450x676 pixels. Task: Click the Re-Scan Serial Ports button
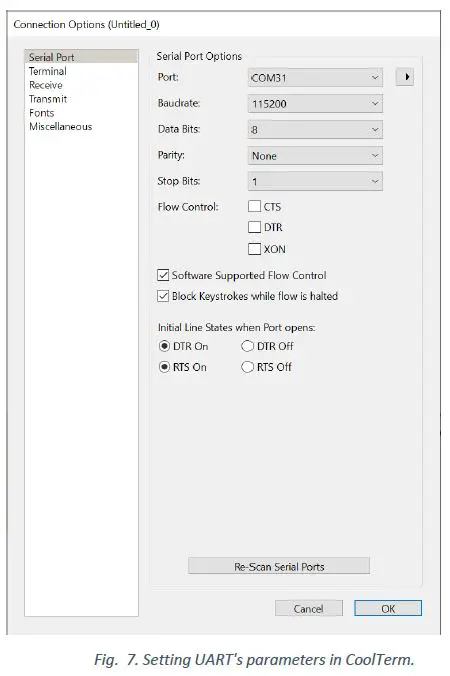[x=279, y=566]
